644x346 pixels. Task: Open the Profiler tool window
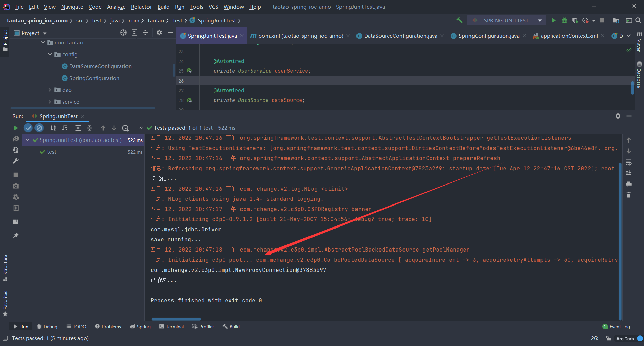tap(203, 327)
